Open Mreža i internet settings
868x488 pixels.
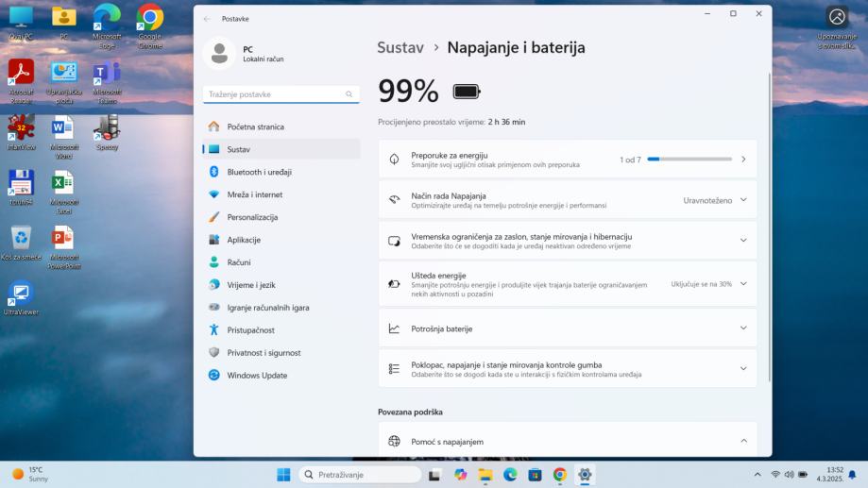click(x=281, y=194)
